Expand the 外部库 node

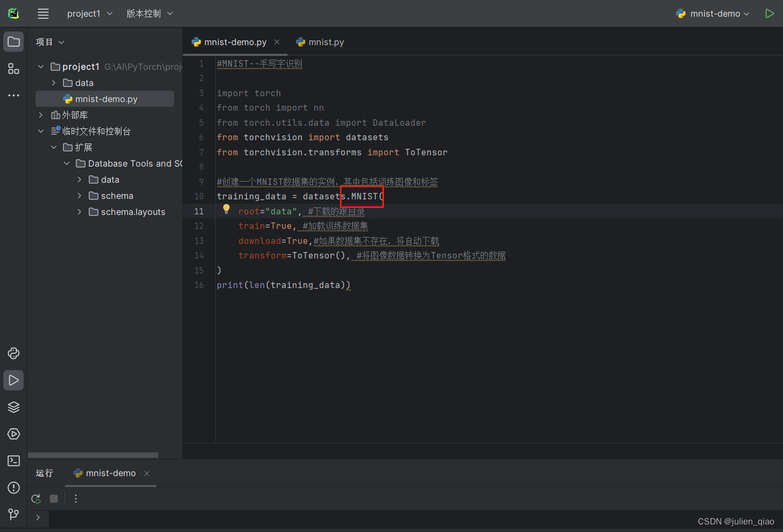41,115
